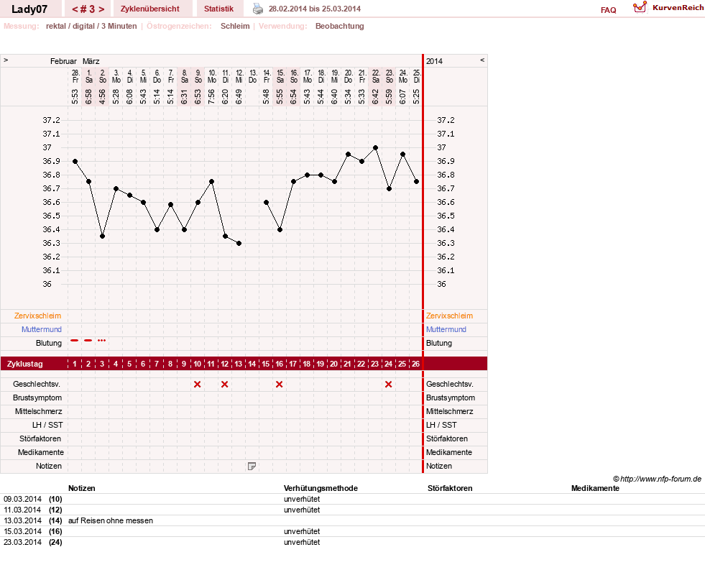Click the 36.75 temperature point on 10 March
The width and height of the screenshot is (705, 588).
(211, 182)
